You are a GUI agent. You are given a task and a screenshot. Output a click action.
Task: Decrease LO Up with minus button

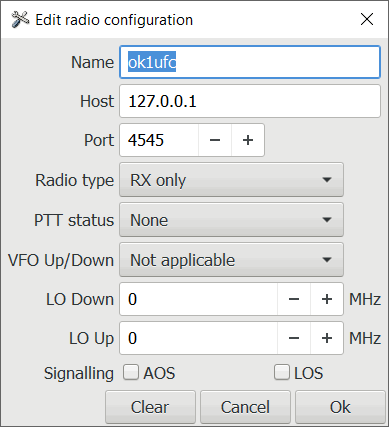[294, 338]
